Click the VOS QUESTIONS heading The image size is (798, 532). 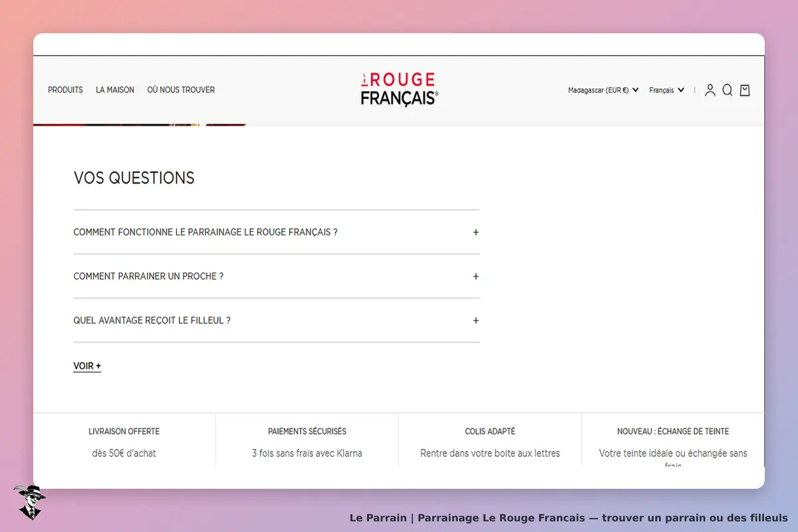[x=134, y=178]
